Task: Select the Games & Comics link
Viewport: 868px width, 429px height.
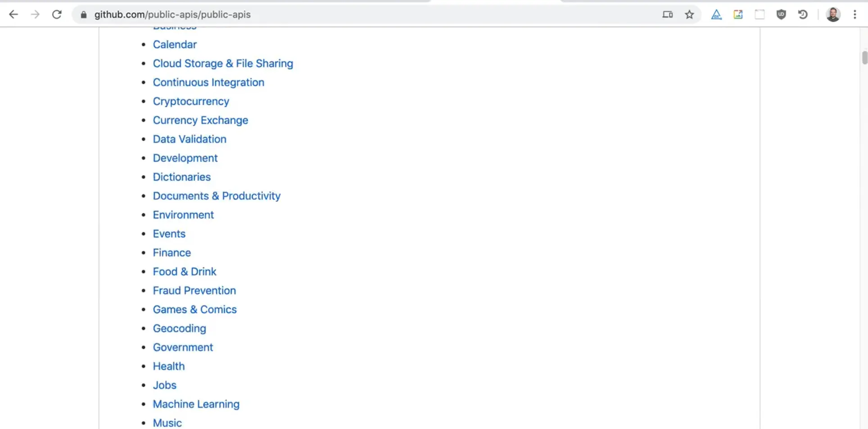Action: pos(194,310)
